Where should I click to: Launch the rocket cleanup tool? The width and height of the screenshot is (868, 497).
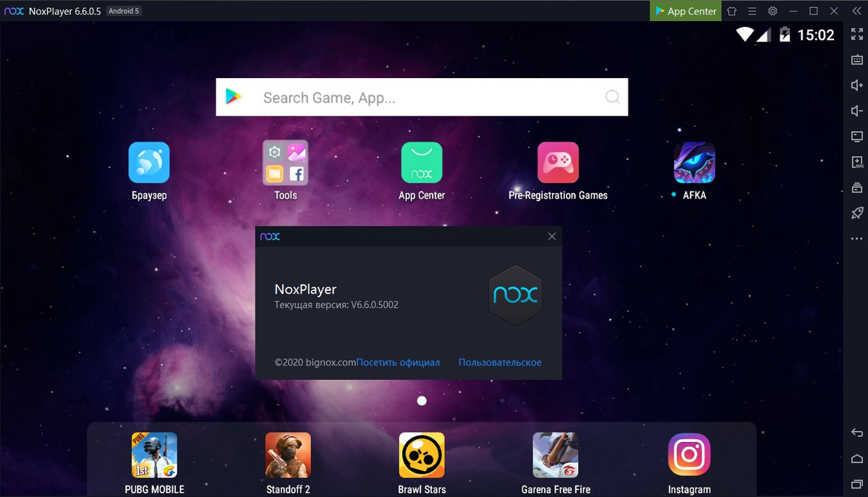(x=857, y=213)
